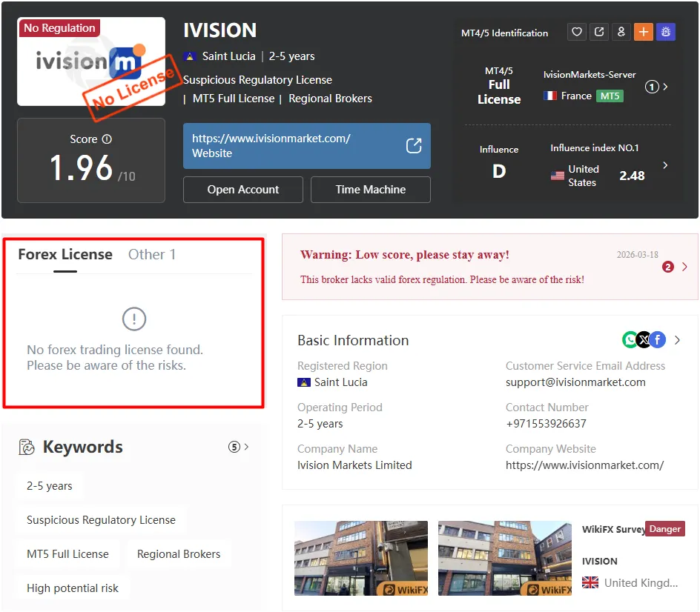Viewport: 700px width, 612px height.
Task: Click the share icon beside the heart
Action: tap(599, 32)
